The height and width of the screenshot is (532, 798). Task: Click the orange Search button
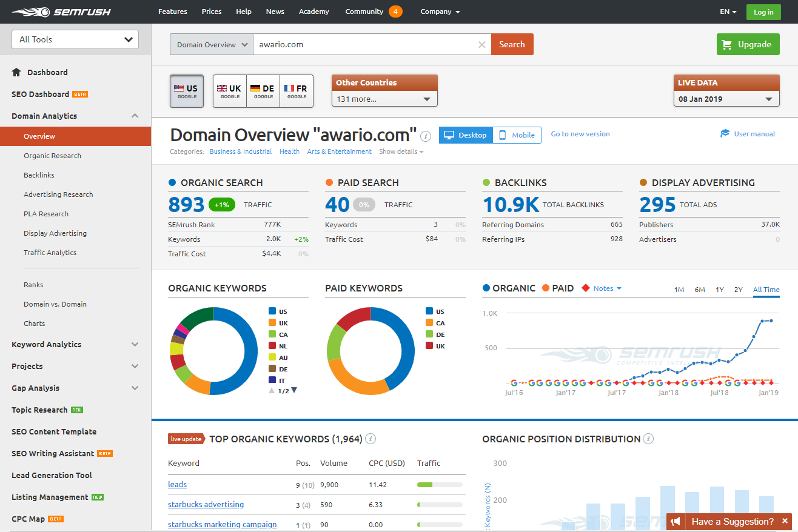512,44
